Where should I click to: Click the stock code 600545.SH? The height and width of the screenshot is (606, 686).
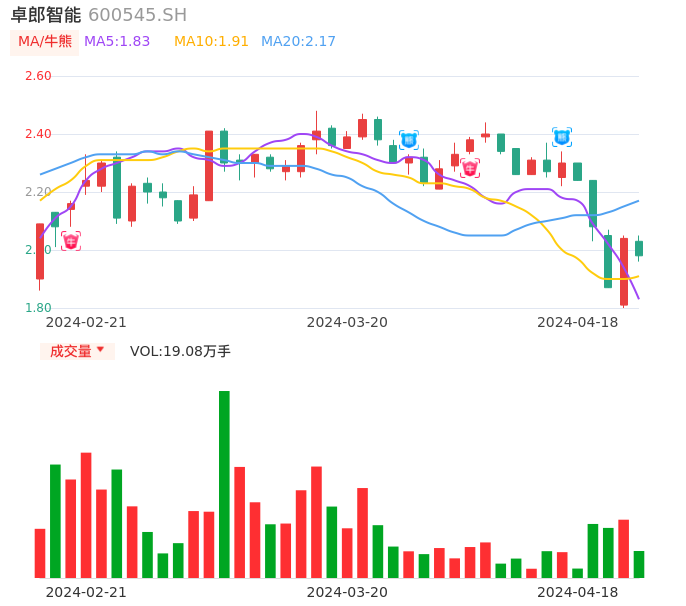point(137,15)
